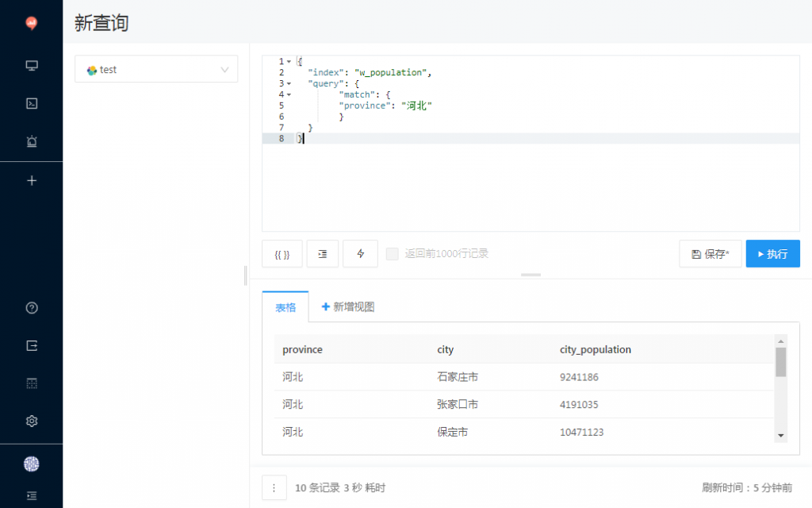Click the lightning bolt toolbar button
The image size is (812, 508).
[361, 254]
